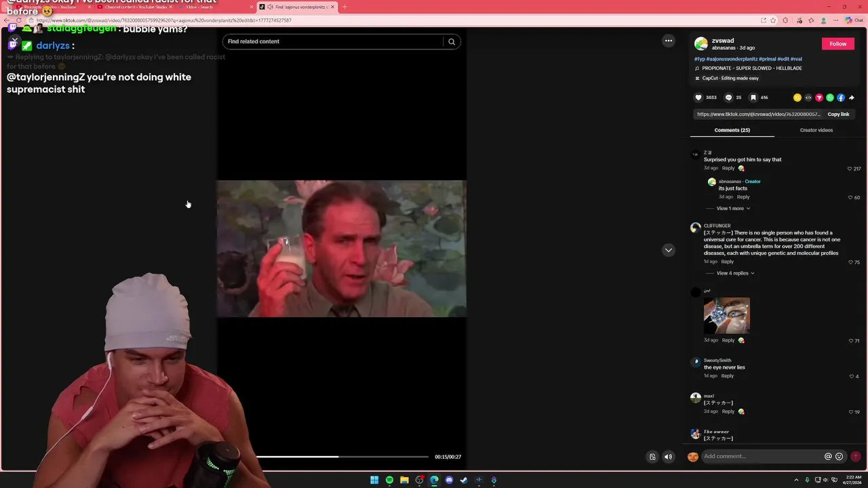Open the browser Chat sidebar button
The height and width of the screenshot is (488, 868).
(854, 20)
